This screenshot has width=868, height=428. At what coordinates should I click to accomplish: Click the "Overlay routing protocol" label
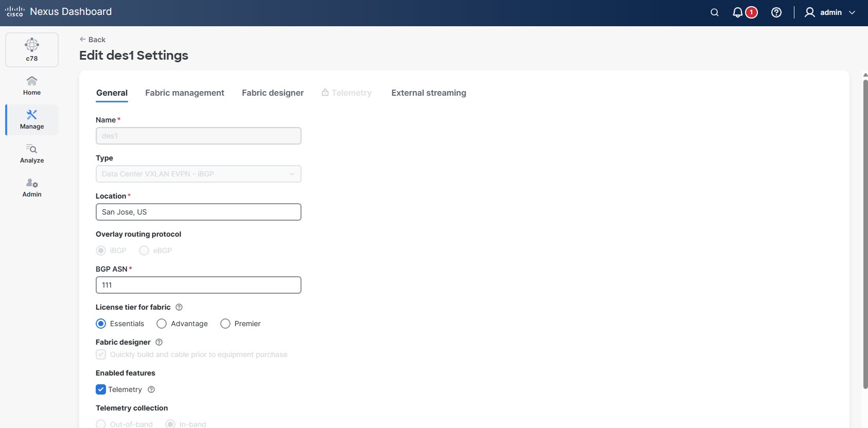[x=138, y=234]
